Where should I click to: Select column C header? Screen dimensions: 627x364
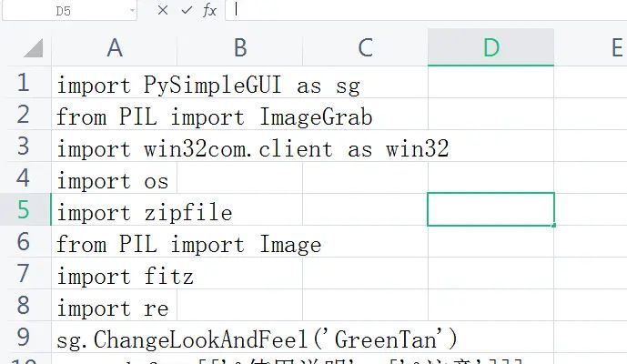(365, 47)
